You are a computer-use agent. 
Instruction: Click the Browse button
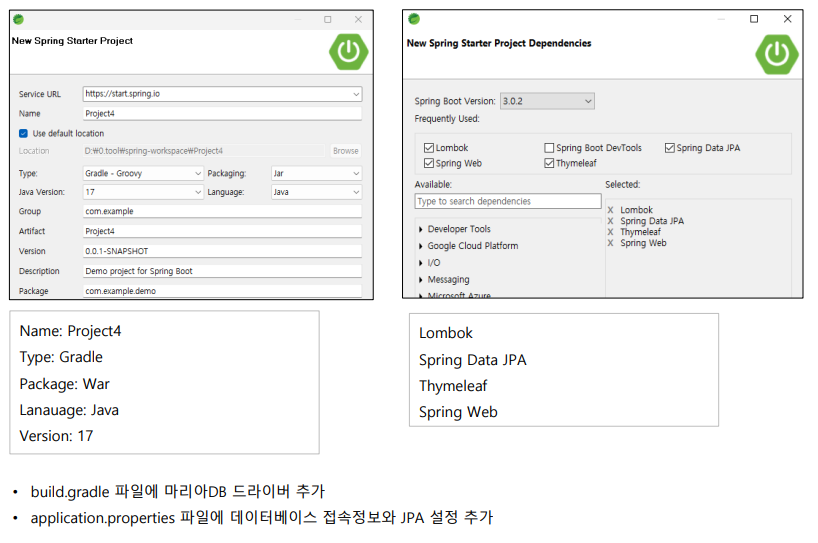tap(345, 151)
